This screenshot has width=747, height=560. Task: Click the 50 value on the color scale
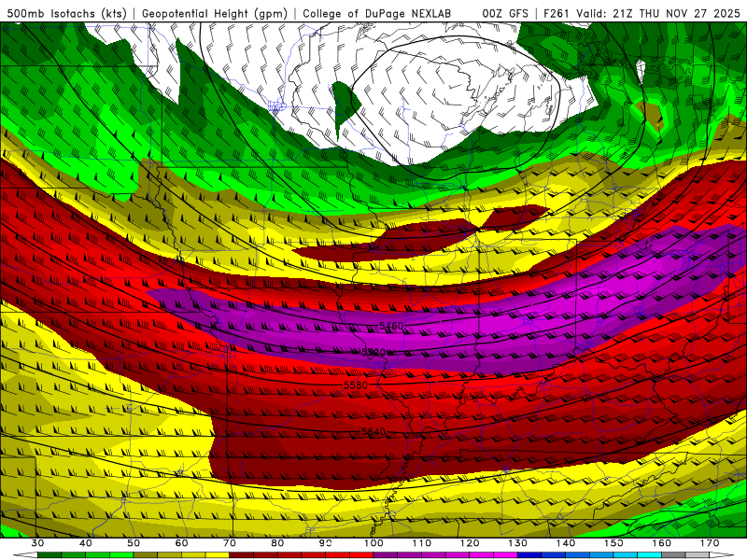point(134,543)
